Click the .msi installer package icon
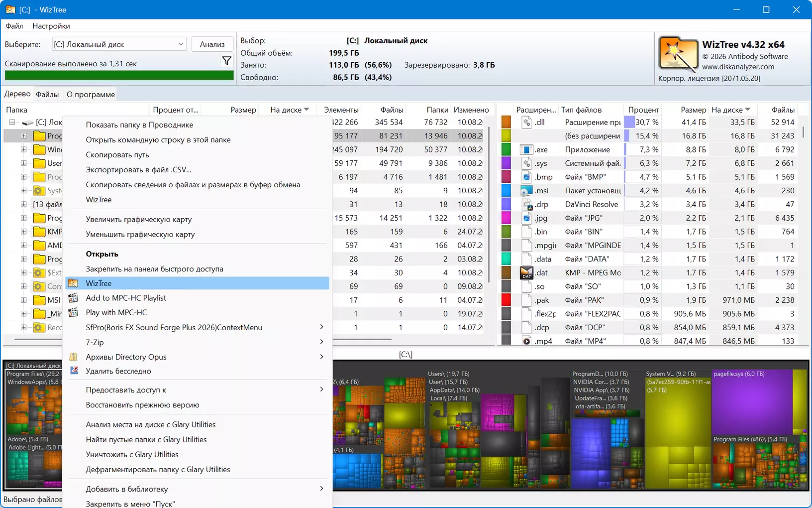Screen dimensions: 812x508 (526, 190)
